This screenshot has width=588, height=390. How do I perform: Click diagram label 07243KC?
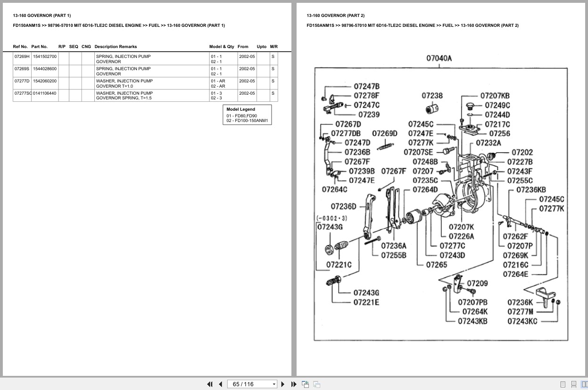click(522, 321)
